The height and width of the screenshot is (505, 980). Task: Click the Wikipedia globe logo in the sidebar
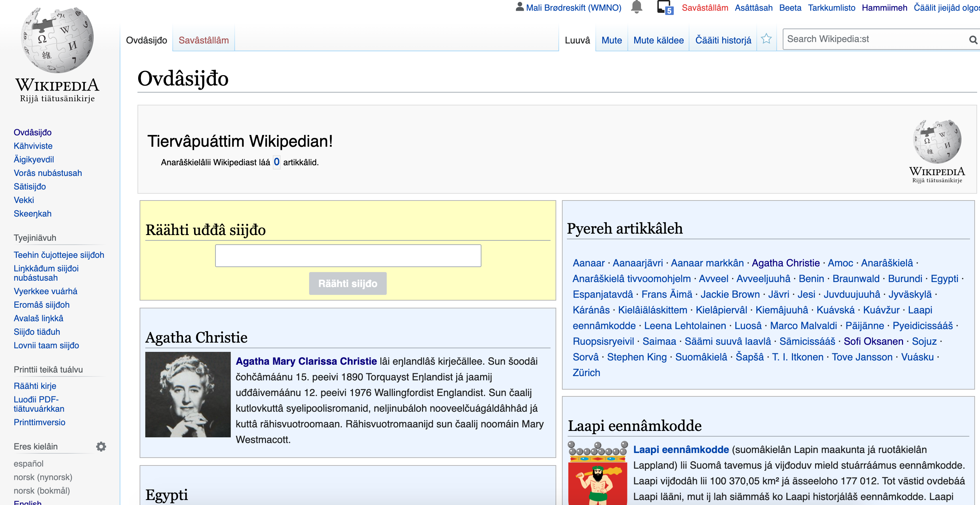point(57,55)
